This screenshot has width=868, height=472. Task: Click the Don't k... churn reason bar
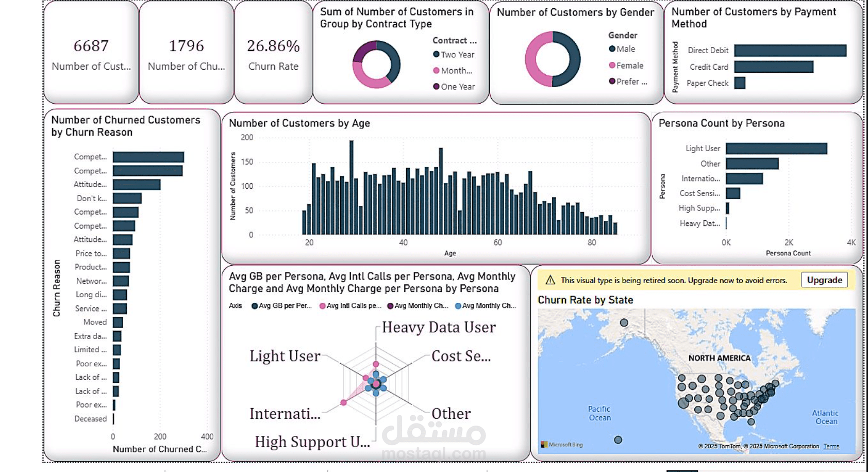click(127, 198)
